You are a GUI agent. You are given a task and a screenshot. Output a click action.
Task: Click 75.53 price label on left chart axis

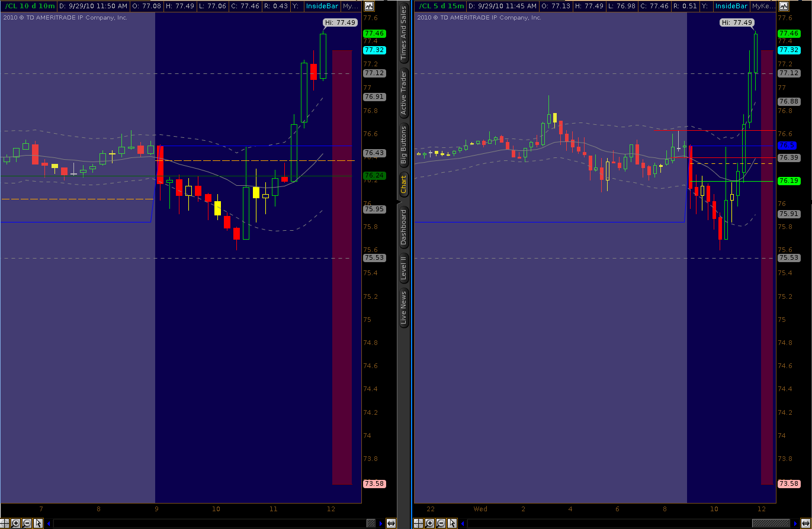374,258
